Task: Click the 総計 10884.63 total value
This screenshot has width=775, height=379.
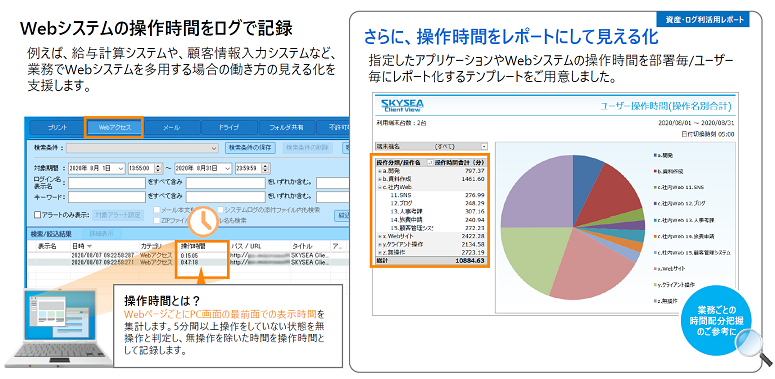Action: [470, 260]
